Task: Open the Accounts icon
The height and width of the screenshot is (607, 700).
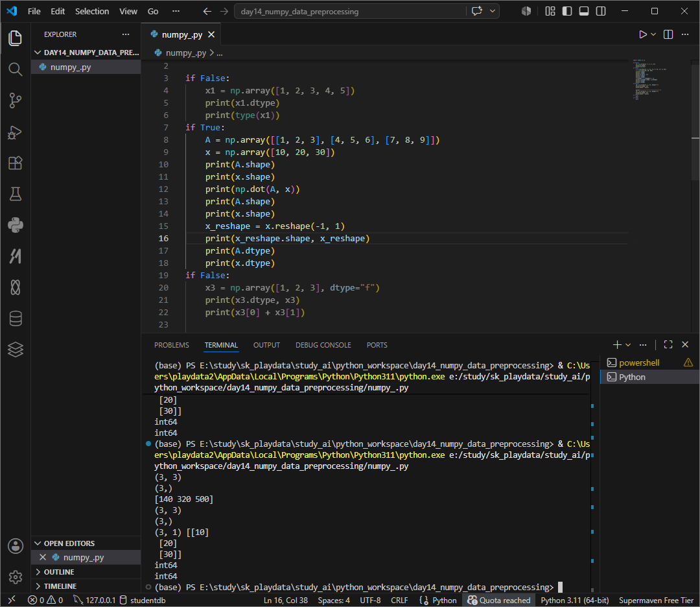Action: click(15, 546)
